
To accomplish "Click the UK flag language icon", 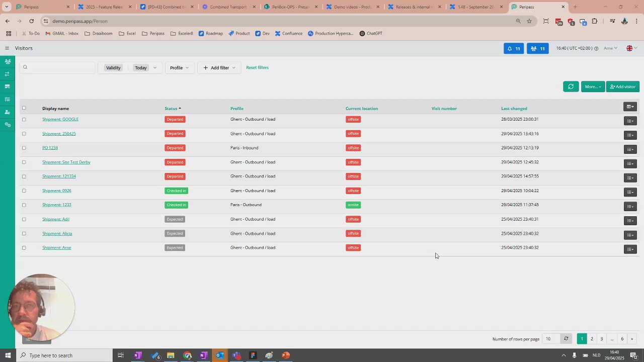I will tap(629, 48).
